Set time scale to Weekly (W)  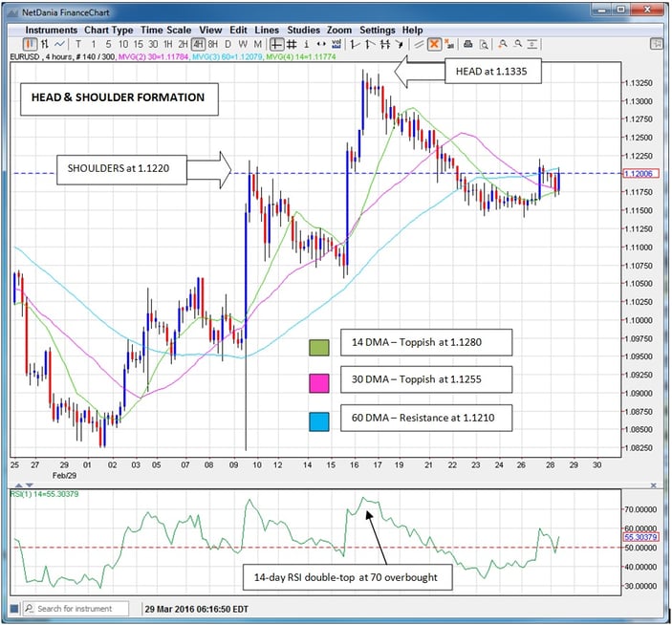pyautogui.click(x=243, y=44)
